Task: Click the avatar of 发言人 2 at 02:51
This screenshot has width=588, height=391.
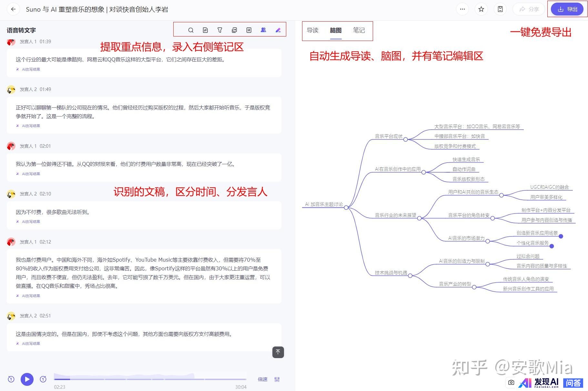Action: coord(11,316)
